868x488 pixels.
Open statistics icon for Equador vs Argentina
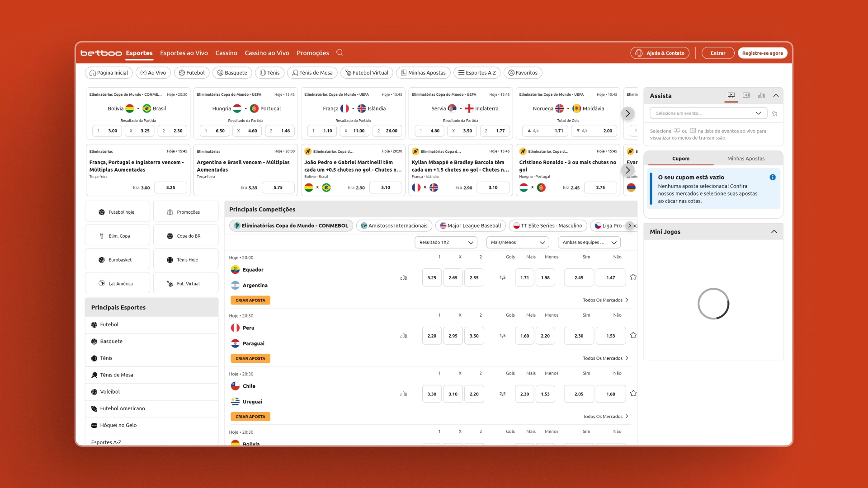point(403,277)
